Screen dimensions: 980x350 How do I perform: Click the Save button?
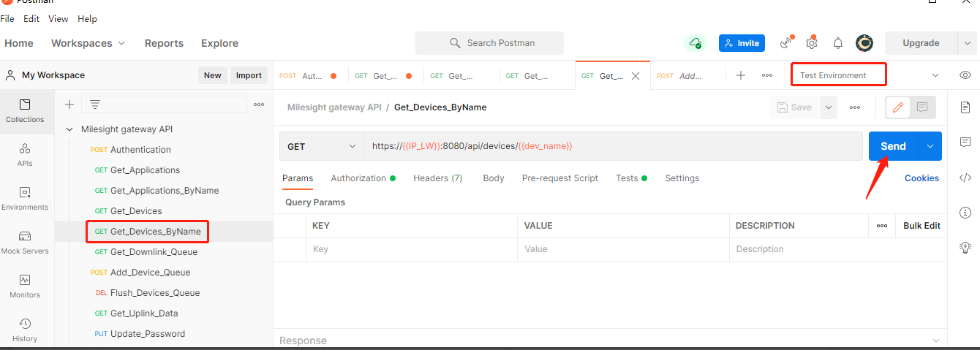(x=794, y=107)
